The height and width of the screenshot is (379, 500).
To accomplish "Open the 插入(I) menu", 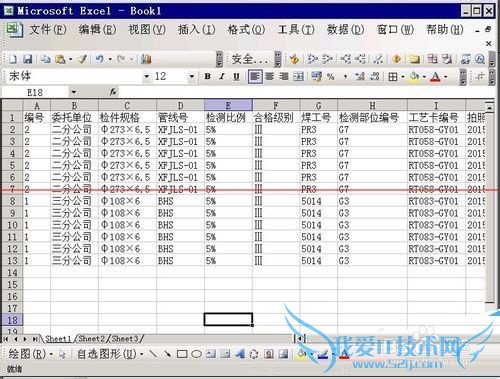I will point(196,30).
